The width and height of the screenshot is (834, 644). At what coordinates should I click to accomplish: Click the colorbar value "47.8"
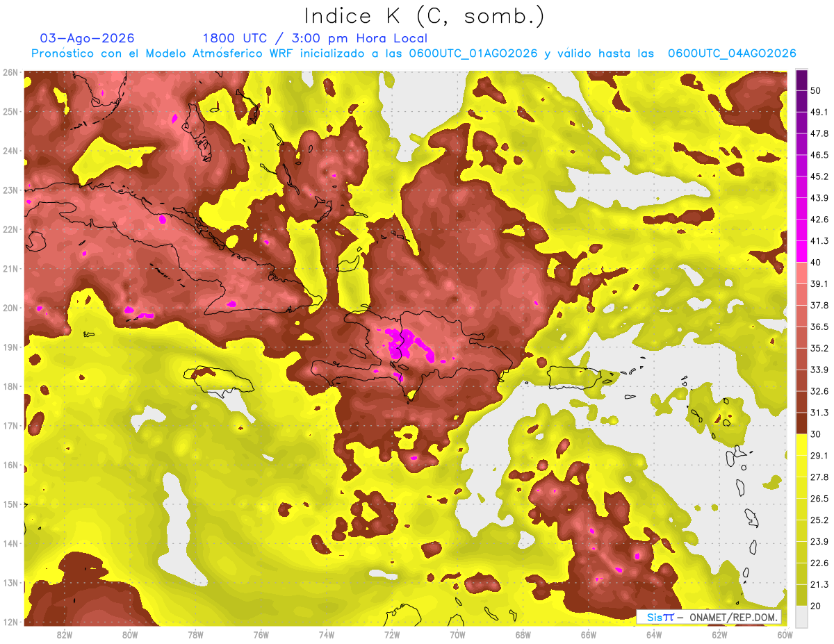point(819,133)
